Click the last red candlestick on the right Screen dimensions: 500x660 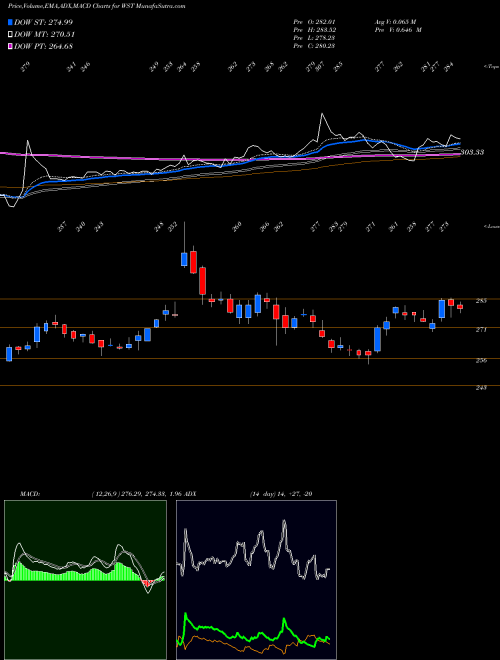460,307
